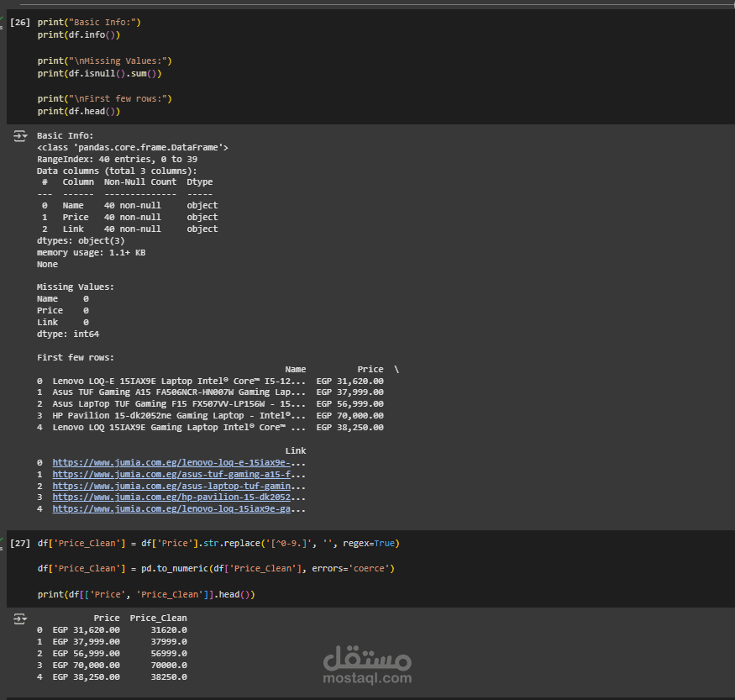Viewport: 735px width, 700px height.
Task: Toggle output actions icon for Price_Clean output
Action: tap(20, 618)
